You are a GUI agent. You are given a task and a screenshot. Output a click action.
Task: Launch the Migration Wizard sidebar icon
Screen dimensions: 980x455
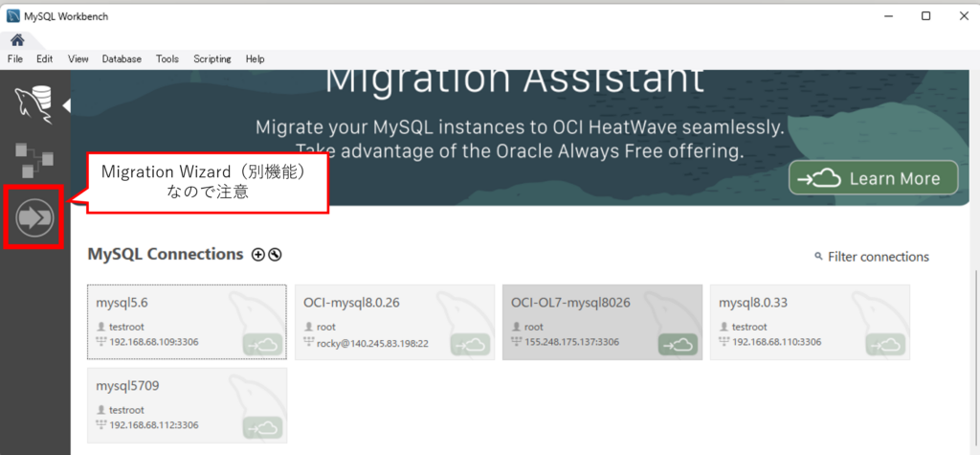(x=34, y=218)
